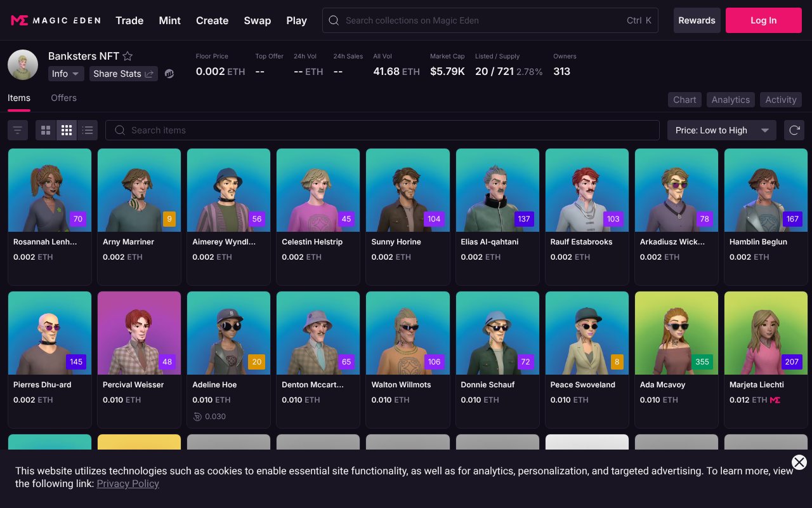Open the Price: Low to High sort dropdown

[x=721, y=130]
